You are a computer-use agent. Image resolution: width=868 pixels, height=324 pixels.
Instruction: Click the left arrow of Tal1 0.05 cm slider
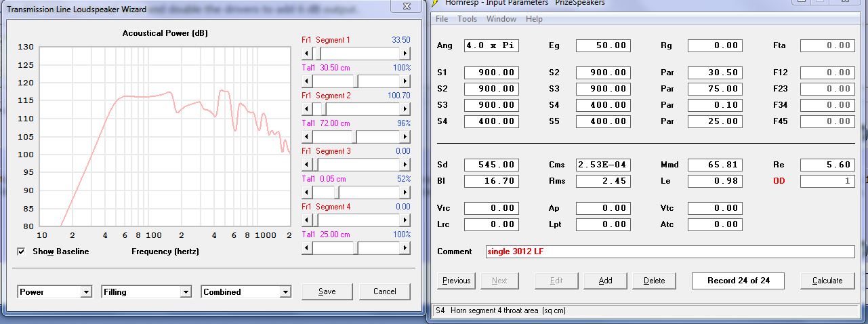[306, 192]
